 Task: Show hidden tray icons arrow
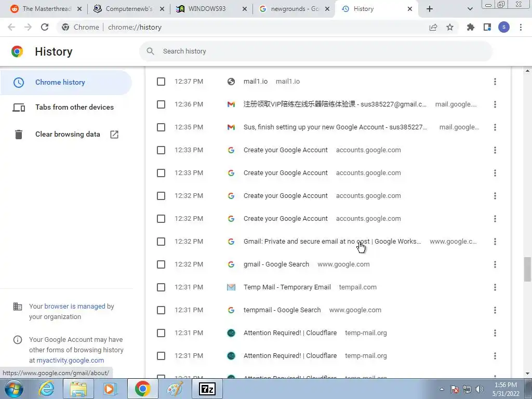click(x=442, y=389)
